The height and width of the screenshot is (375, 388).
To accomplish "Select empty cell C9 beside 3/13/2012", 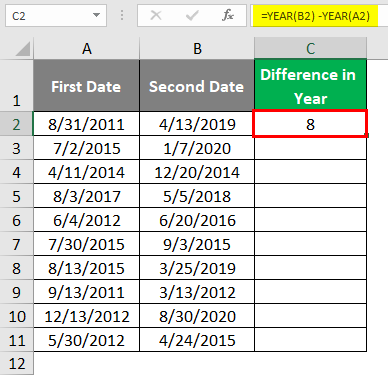I will 310,292.
